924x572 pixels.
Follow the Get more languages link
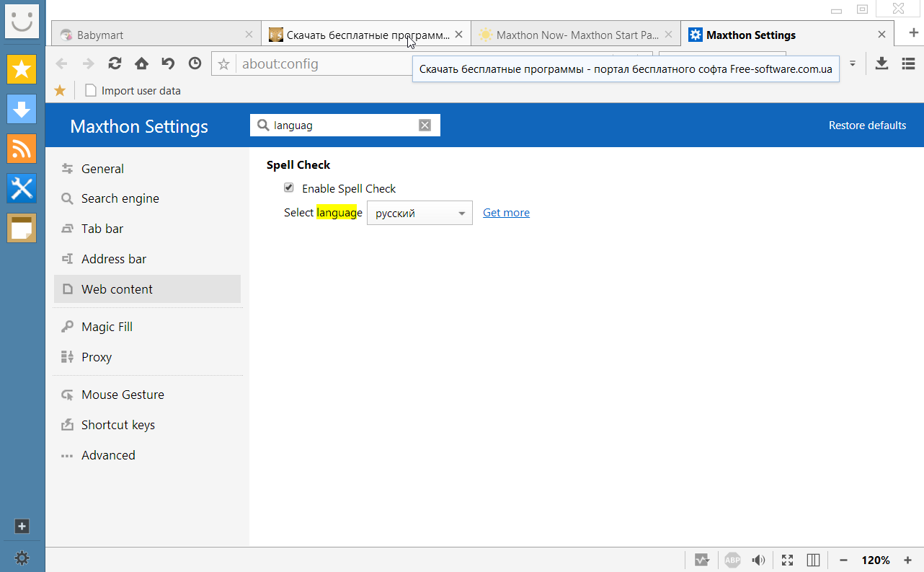pos(506,213)
